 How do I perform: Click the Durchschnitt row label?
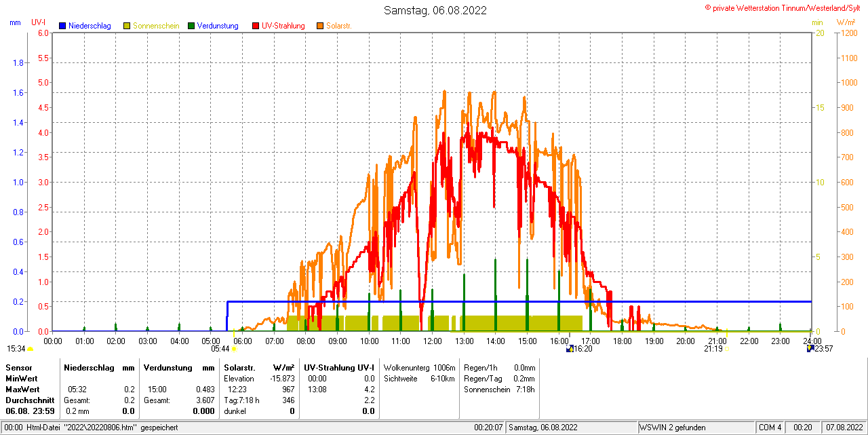[30, 400]
